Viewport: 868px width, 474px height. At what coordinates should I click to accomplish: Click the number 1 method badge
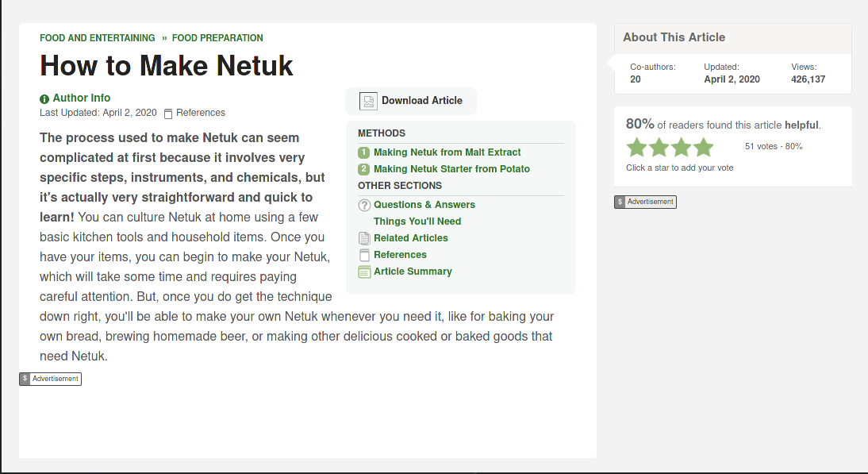click(363, 152)
